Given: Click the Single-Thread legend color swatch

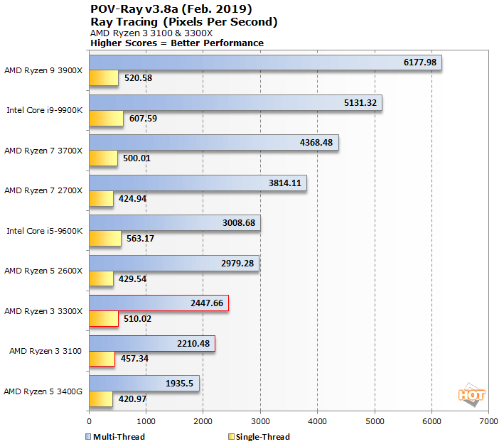Looking at the screenshot, I should pyautogui.click(x=230, y=437).
